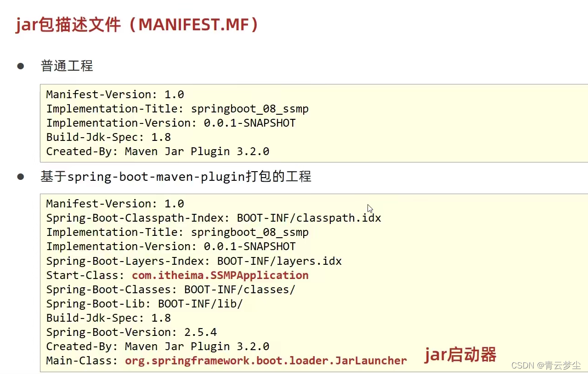Image resolution: width=588 pixels, height=374 pixels.
Task: Click 'Implementation-Version: 0.0.1-SNAPSHOT' in second manifest box
Action: pos(171,246)
